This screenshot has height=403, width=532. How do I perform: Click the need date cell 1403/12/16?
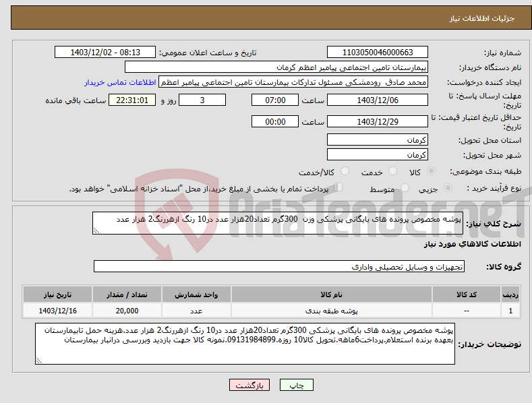point(58,311)
